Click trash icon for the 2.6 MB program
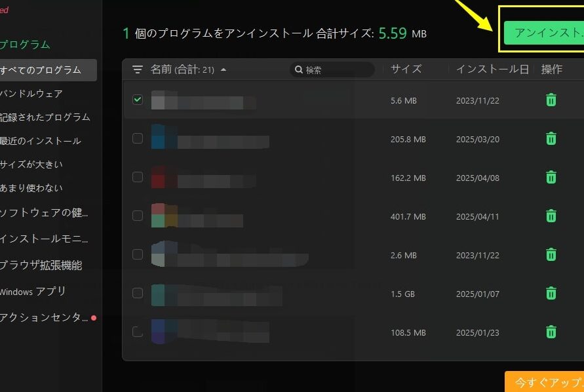Viewport: 584px width, 392px height. (x=551, y=254)
